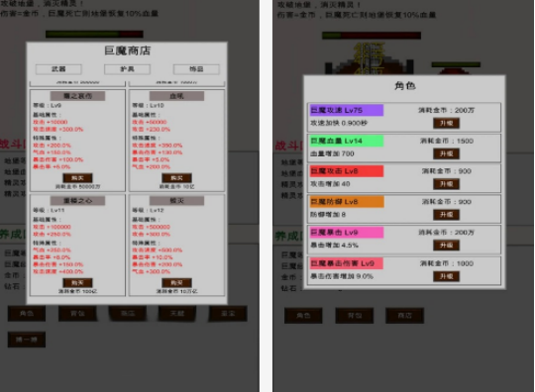Upgrade 巨魔攻速 Lv75

(x=446, y=123)
